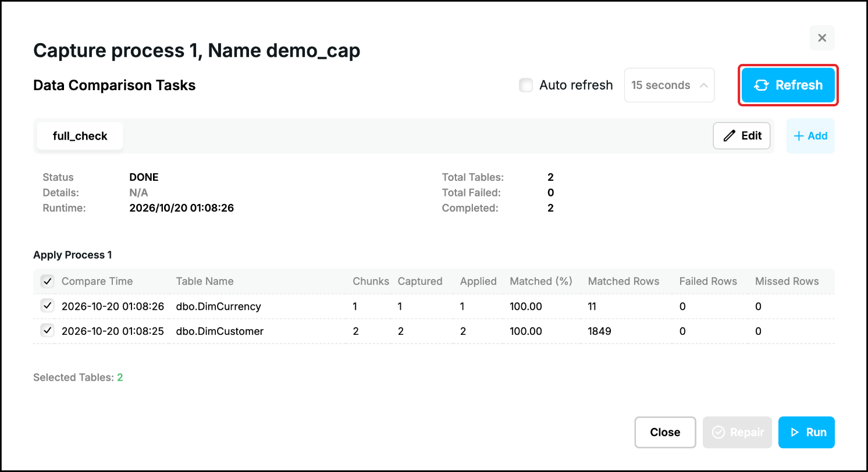Screen dimensions: 868x472
Task: Close the dialog with the X icon
Action: pyautogui.click(x=822, y=38)
